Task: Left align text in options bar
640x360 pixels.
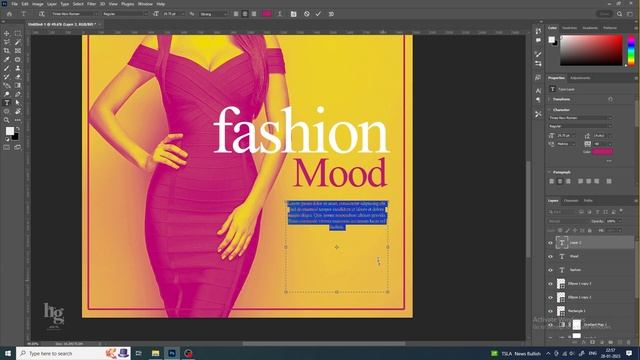Action: tap(236, 14)
